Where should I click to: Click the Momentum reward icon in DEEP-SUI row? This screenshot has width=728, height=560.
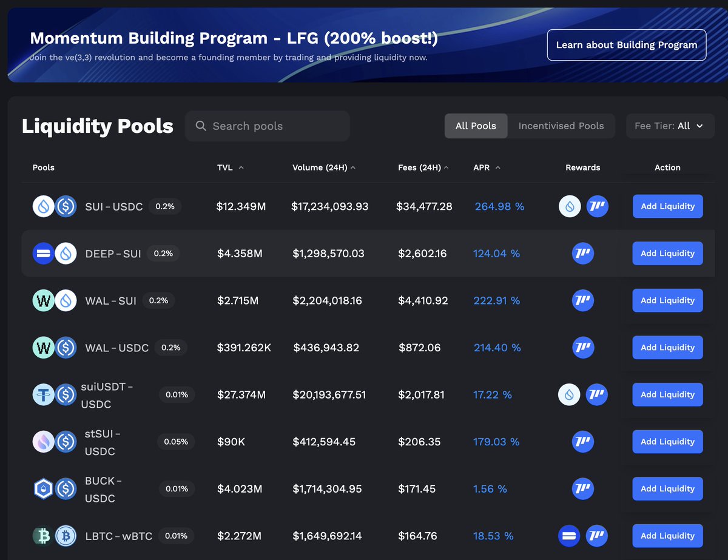583,254
